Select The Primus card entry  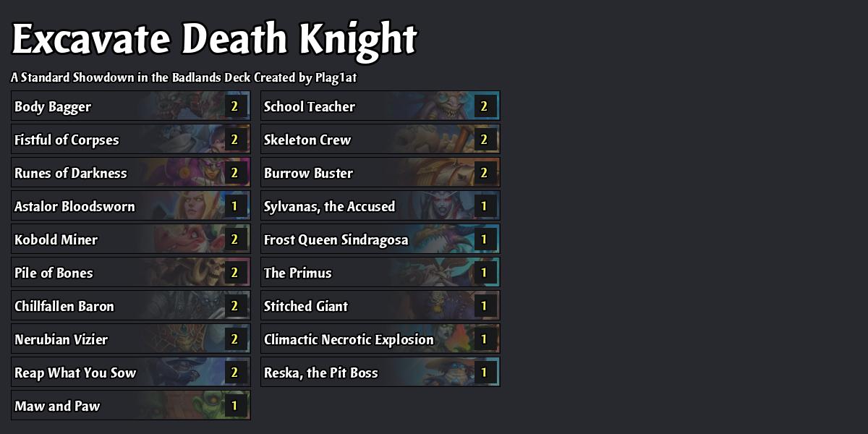click(380, 272)
